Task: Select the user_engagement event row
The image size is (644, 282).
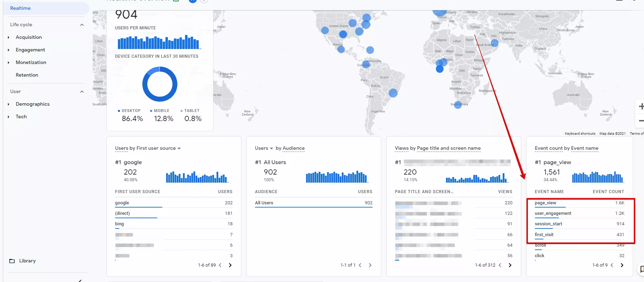Action: tap(580, 213)
